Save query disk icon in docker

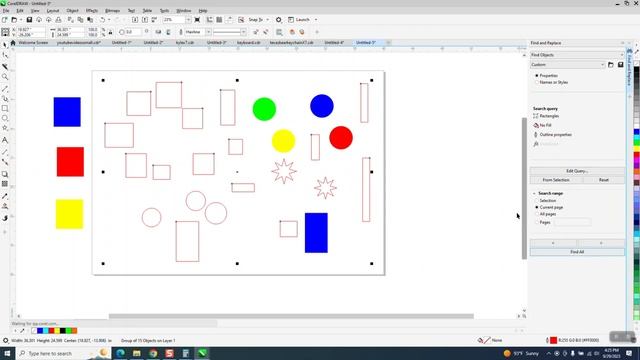click(x=620, y=64)
